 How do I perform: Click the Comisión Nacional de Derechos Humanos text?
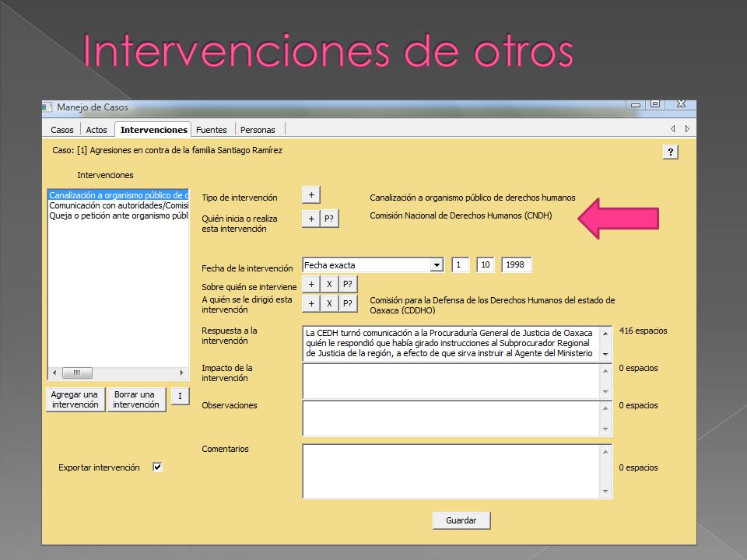point(461,215)
